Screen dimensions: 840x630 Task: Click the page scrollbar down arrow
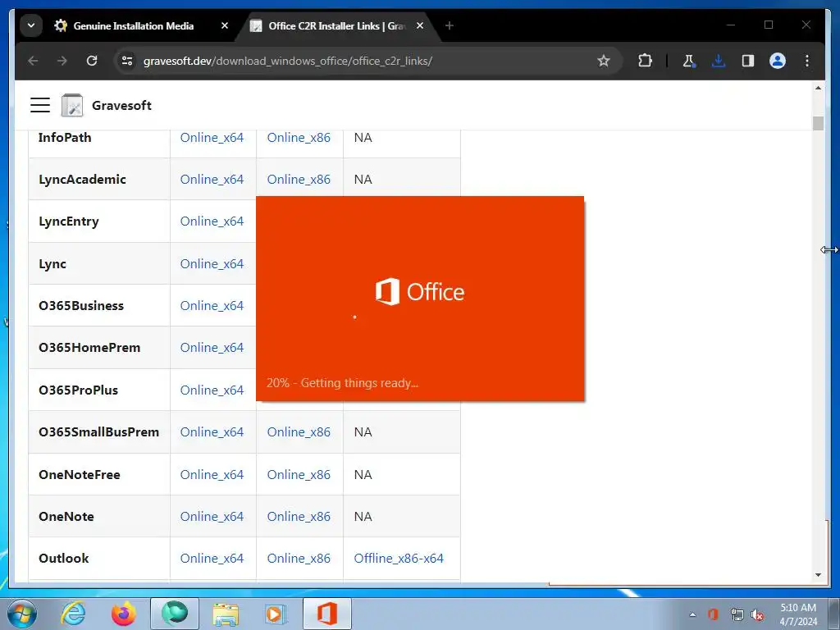818,575
